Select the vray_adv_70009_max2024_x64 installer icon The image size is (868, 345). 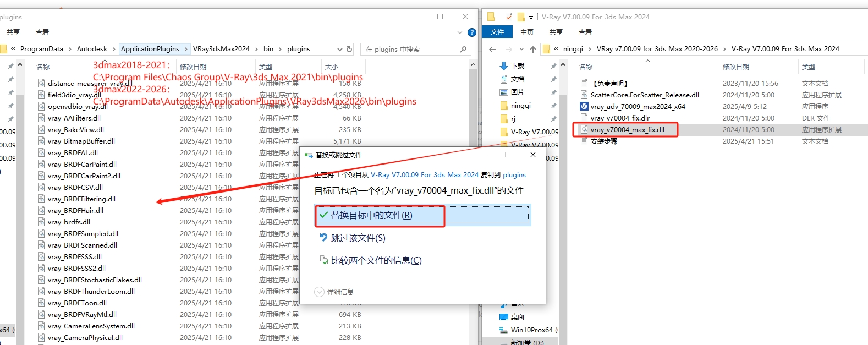[584, 106]
